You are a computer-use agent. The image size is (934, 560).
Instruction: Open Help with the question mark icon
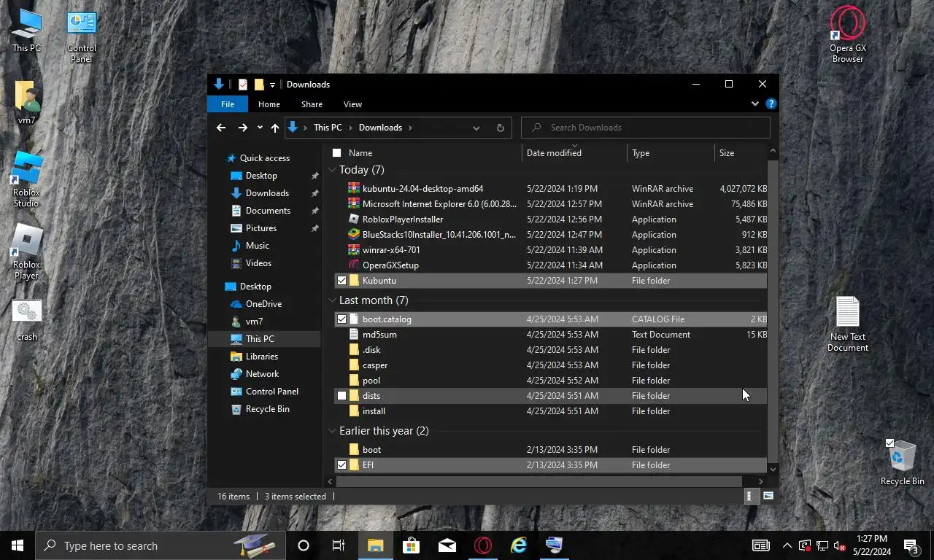[x=771, y=104]
